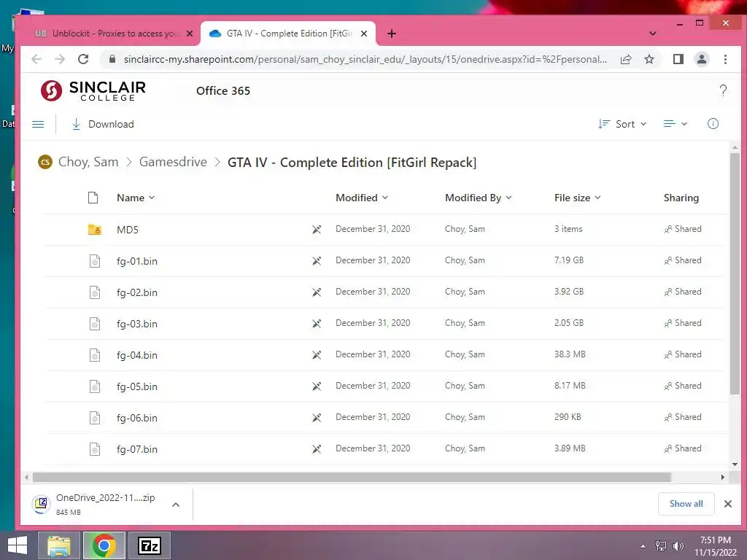Click Shared status for fg-03.bin
The width and height of the screenshot is (747, 560).
coord(683,323)
